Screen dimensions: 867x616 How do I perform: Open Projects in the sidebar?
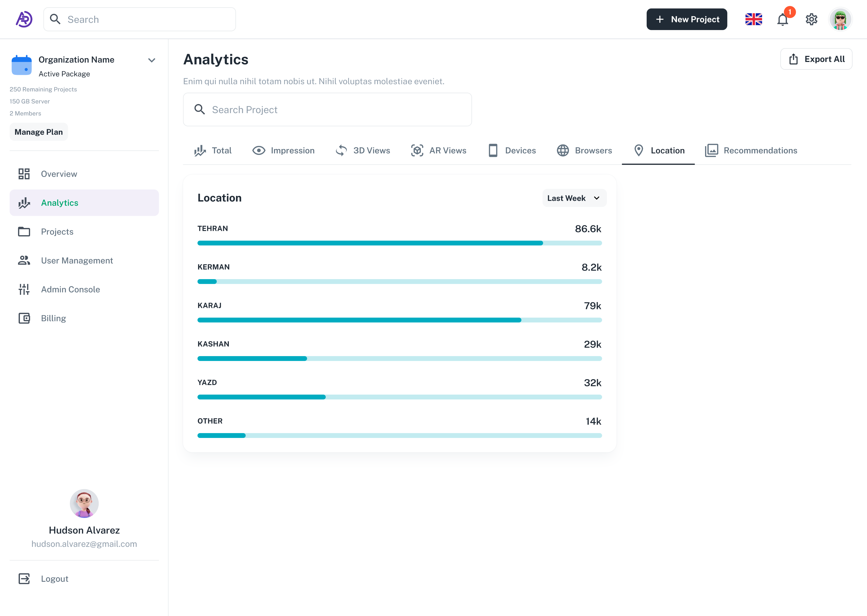click(x=57, y=232)
